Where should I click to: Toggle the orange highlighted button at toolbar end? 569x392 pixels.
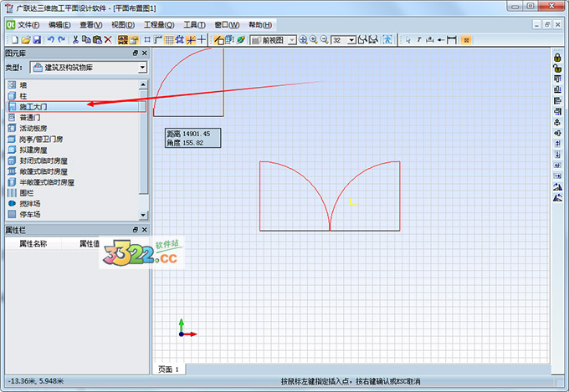point(466,39)
